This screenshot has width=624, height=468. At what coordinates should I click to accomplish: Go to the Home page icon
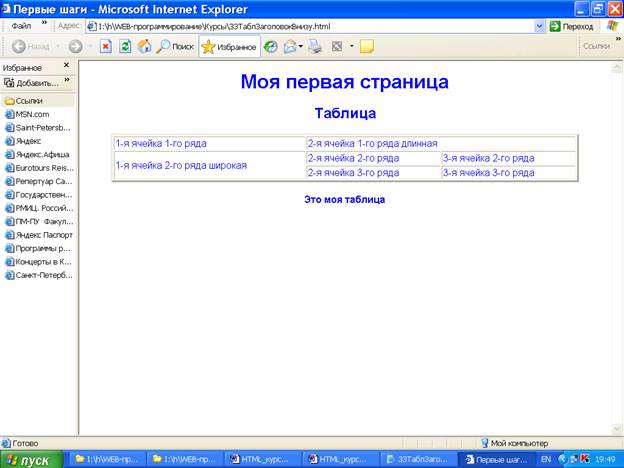click(x=144, y=47)
